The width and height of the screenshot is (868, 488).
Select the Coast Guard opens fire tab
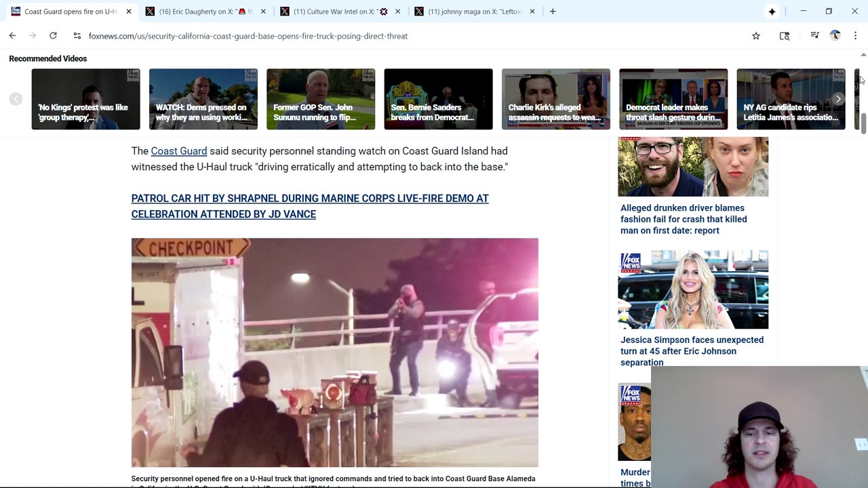(71, 12)
